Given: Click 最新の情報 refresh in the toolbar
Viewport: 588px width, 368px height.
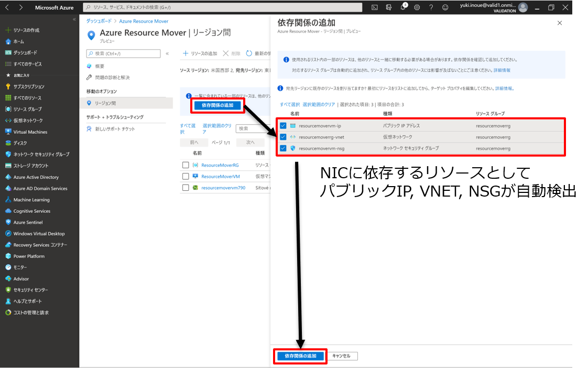Looking at the screenshot, I should (x=258, y=53).
